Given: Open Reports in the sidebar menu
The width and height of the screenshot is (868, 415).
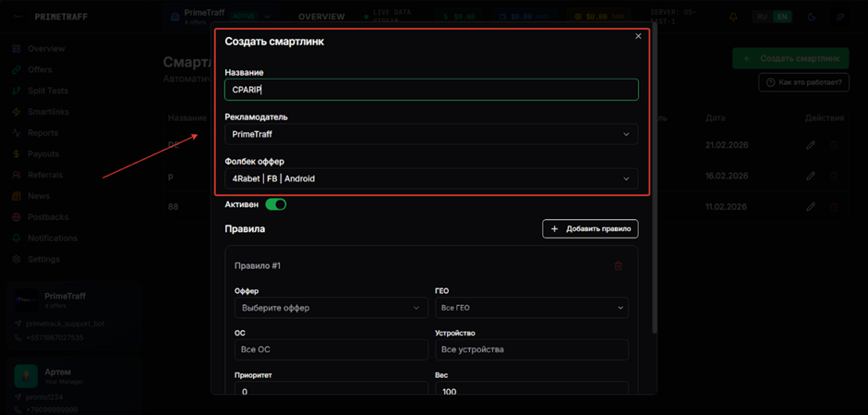Looking at the screenshot, I should pyautogui.click(x=42, y=133).
